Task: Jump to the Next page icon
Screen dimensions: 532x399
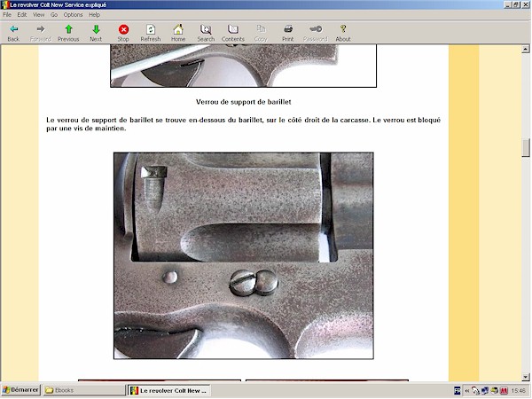Action: point(96,30)
